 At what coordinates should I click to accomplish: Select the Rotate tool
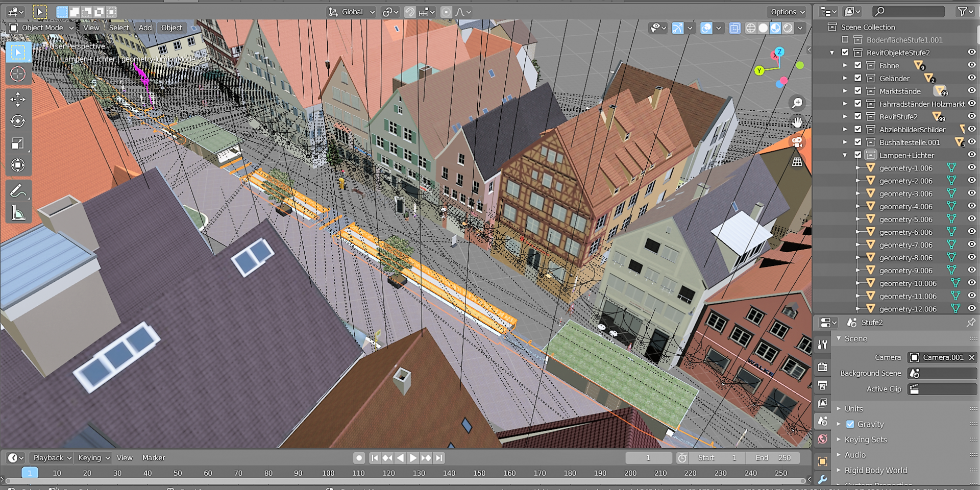pos(18,121)
